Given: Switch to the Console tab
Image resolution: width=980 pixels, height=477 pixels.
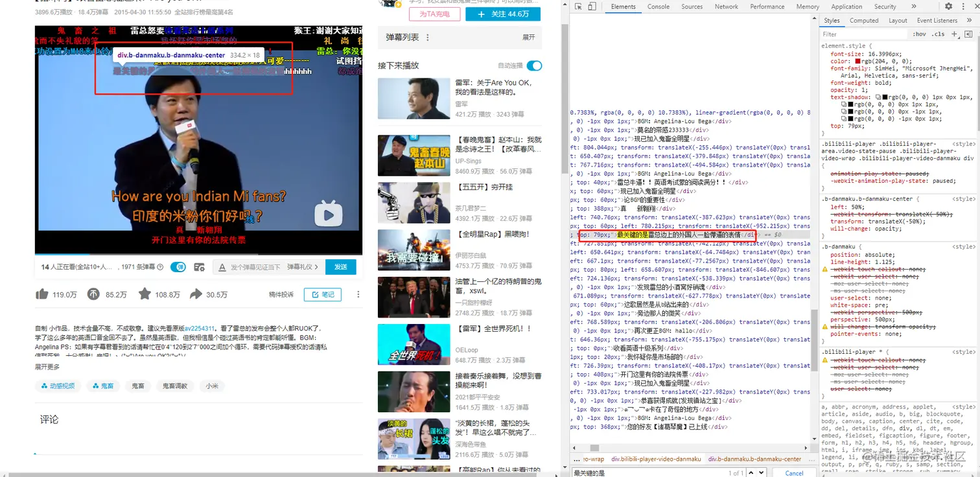Looking at the screenshot, I should pos(659,6).
